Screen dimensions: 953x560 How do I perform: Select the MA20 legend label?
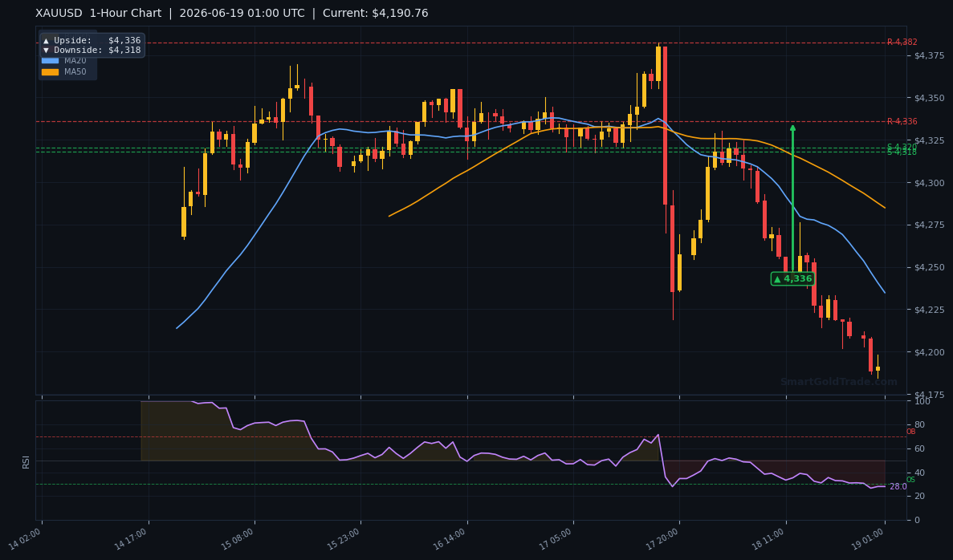pyautogui.click(x=75, y=61)
